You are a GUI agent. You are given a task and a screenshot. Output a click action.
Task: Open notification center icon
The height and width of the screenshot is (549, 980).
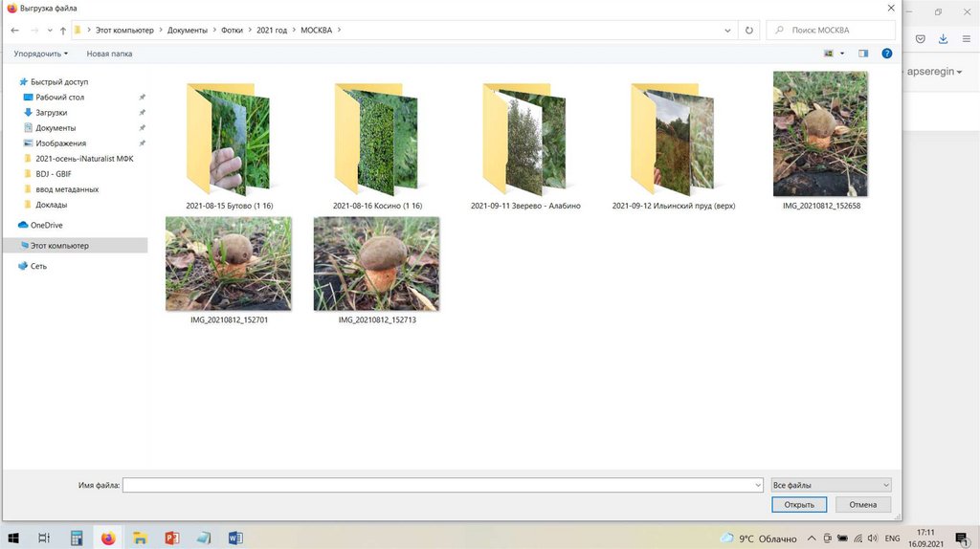(x=961, y=538)
